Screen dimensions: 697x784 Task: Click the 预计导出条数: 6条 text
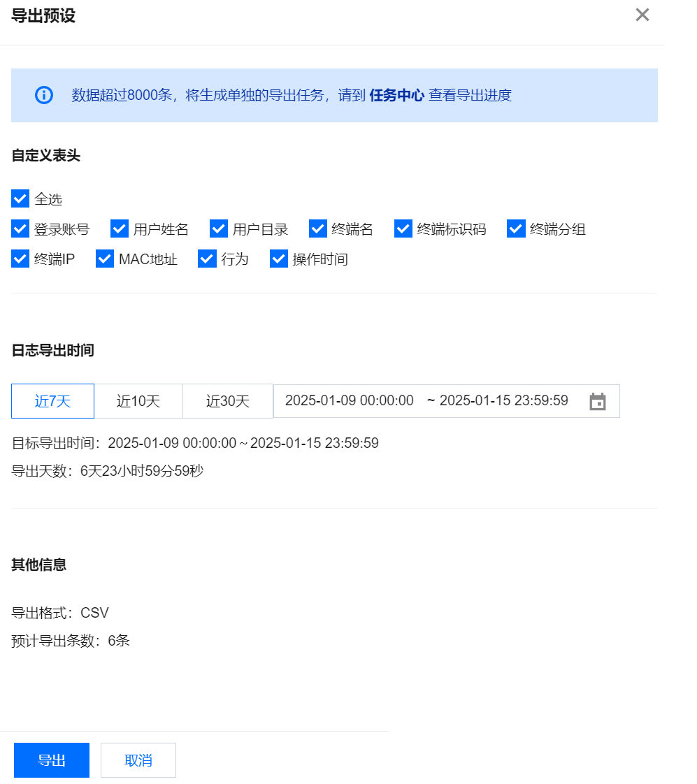71,641
